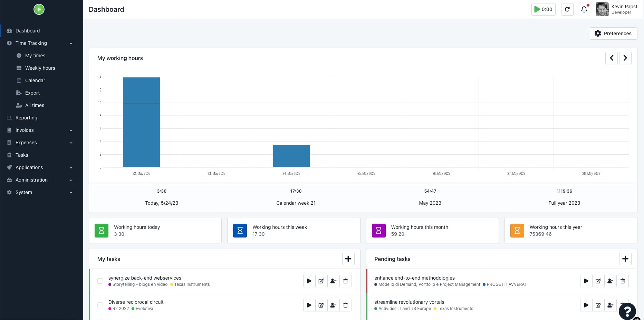Go to next week in working hours
The width and height of the screenshot is (644, 320).
pyautogui.click(x=625, y=58)
